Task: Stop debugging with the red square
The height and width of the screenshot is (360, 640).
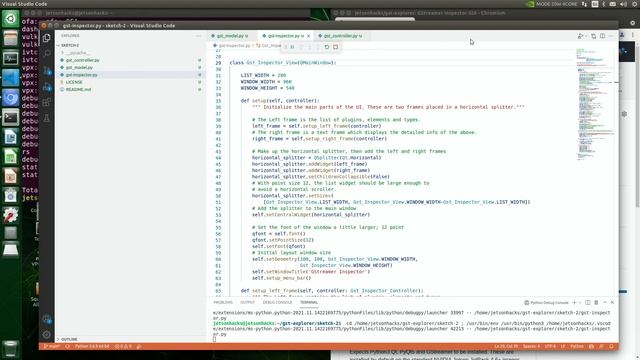Action: pyautogui.click(x=336, y=47)
